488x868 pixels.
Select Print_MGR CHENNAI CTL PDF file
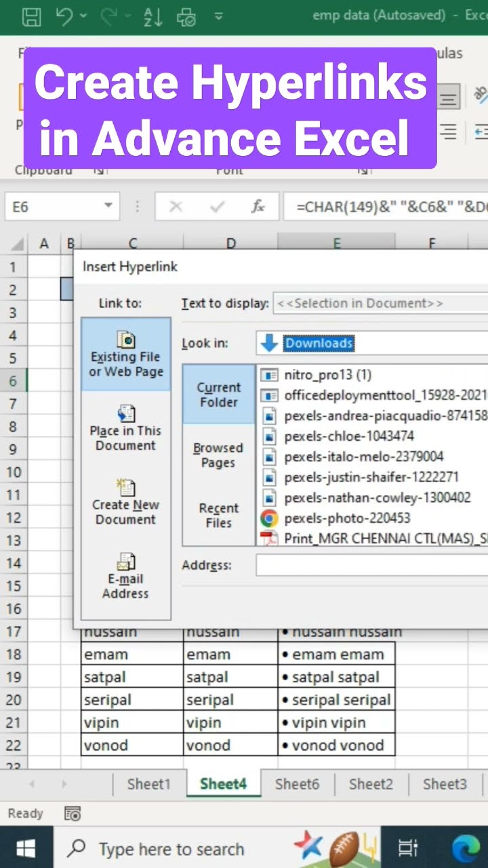[374, 538]
